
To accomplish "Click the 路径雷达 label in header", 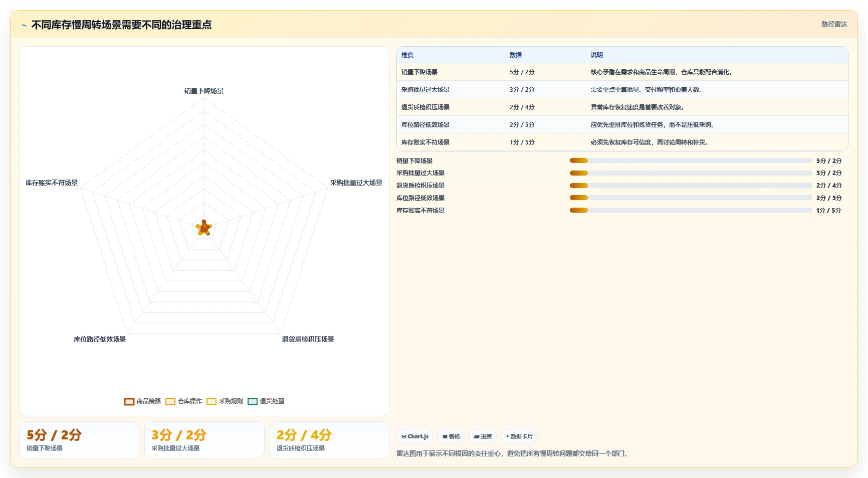I will [834, 24].
